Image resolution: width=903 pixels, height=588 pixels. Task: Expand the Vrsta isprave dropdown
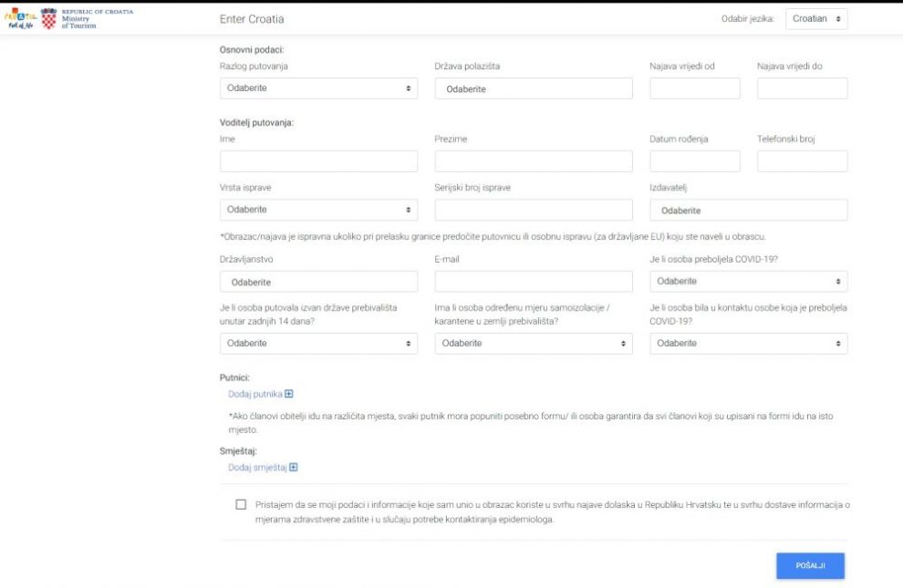point(318,210)
